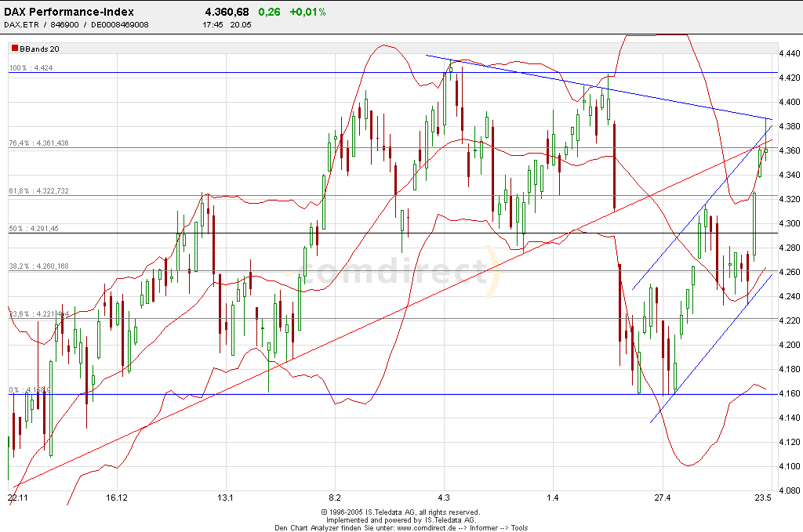The image size is (803, 532).
Task: Click the 76,4% : 4.361,436 Fibonacci label
Action: click(x=39, y=143)
